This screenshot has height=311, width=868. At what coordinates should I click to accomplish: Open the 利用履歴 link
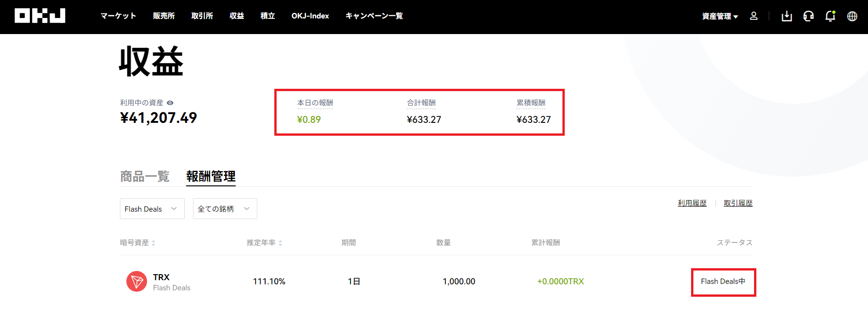pos(692,203)
